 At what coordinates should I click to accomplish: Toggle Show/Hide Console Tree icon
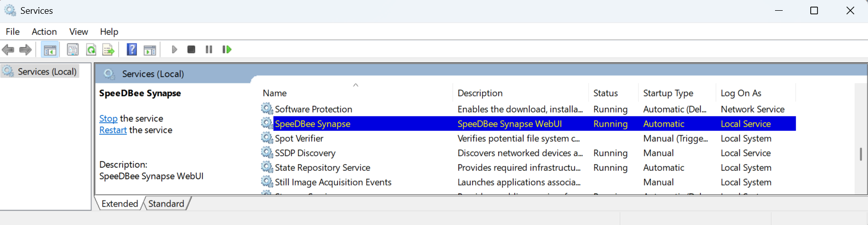(x=50, y=50)
